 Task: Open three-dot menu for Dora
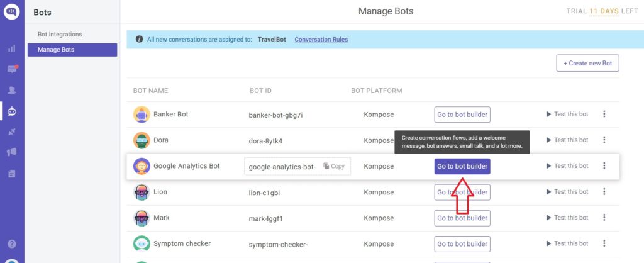pos(604,140)
